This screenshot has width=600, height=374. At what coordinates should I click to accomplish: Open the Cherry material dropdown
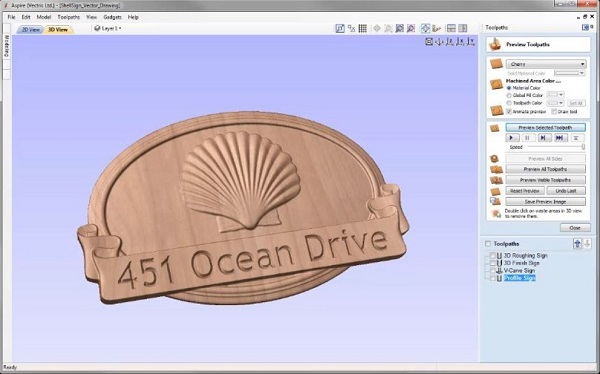546,64
